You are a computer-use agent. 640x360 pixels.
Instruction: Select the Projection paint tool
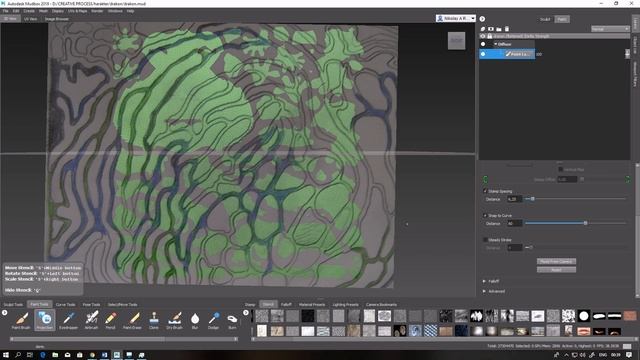(x=44, y=320)
